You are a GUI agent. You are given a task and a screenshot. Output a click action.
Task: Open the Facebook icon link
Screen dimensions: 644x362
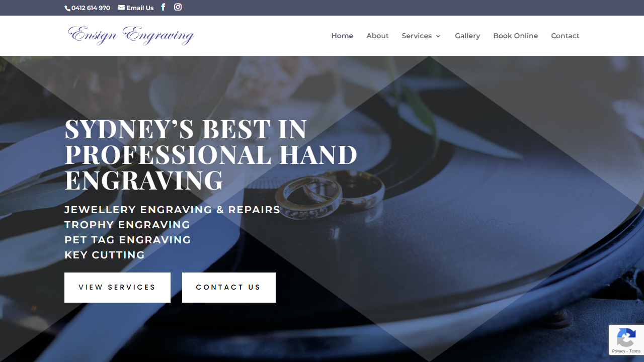tap(163, 7)
